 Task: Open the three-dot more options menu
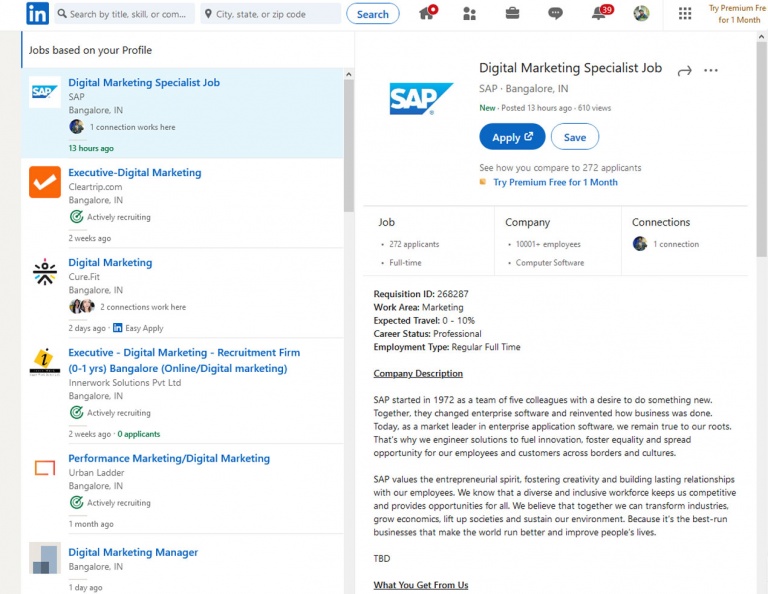pos(711,71)
